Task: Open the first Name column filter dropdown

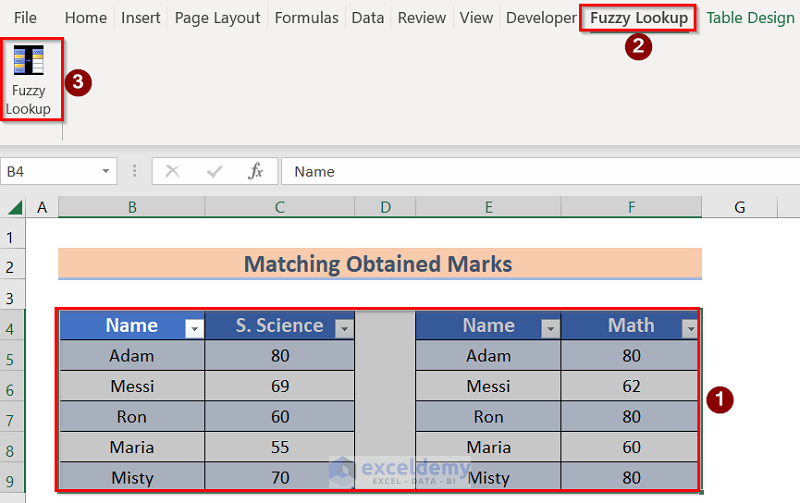Action: (194, 328)
